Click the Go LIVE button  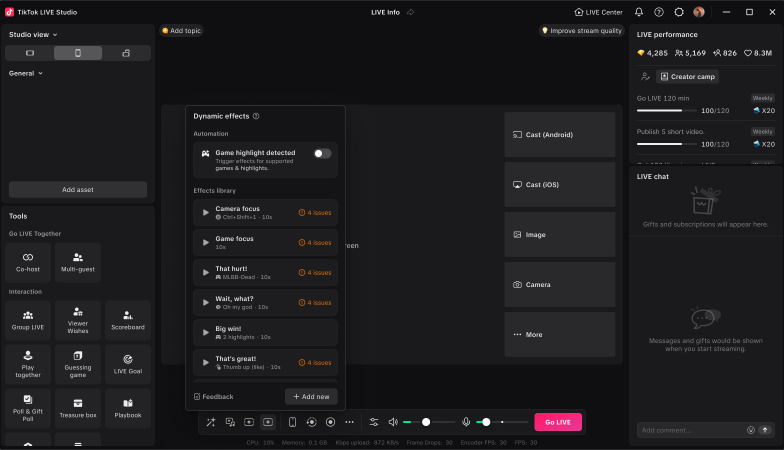(x=558, y=422)
